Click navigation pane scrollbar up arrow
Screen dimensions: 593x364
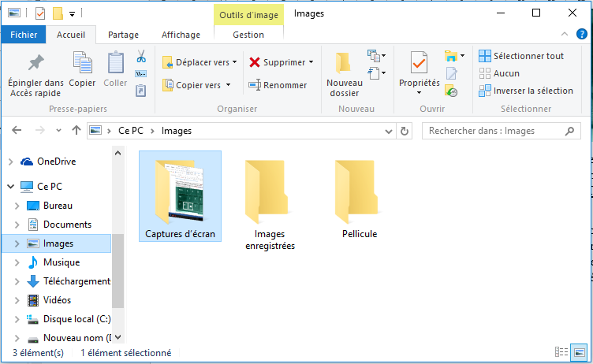pos(118,153)
